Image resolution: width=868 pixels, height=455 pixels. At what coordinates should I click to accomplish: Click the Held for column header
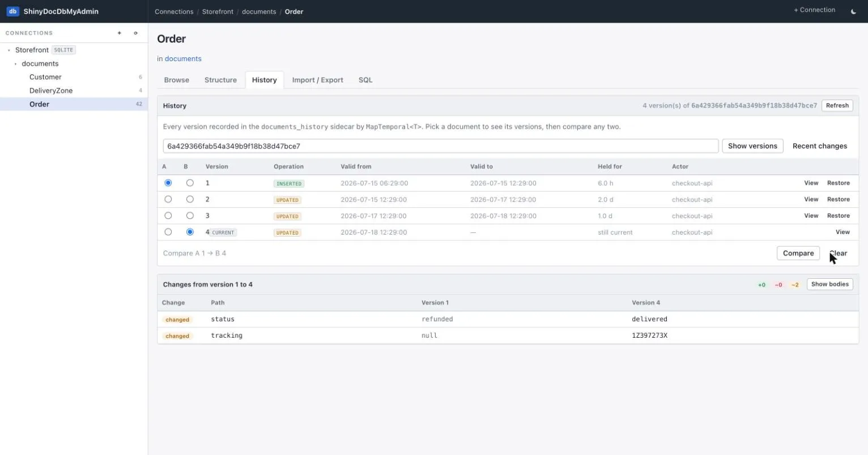[610, 167]
